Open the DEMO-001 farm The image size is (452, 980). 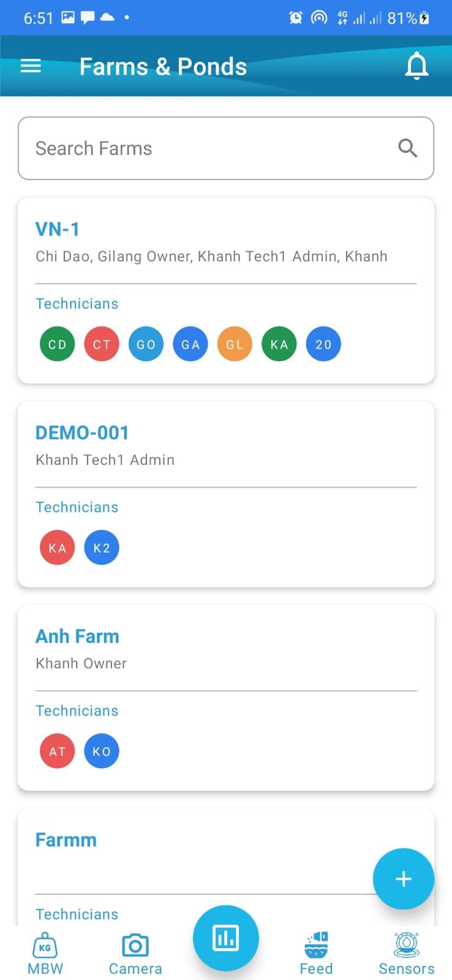[226, 494]
